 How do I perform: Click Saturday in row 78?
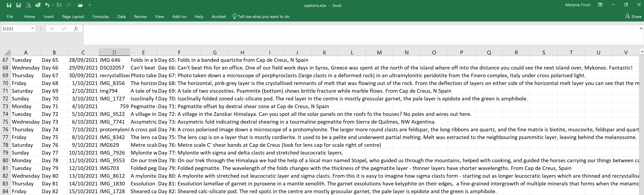pos(26,145)
